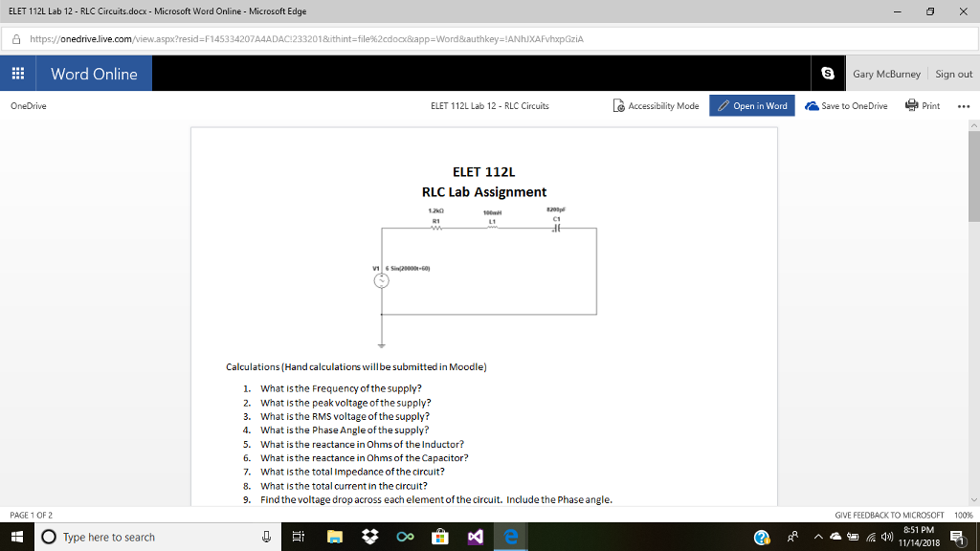The height and width of the screenshot is (551, 980).
Task: Click the Word Online menu label
Action: pyautogui.click(x=93, y=73)
